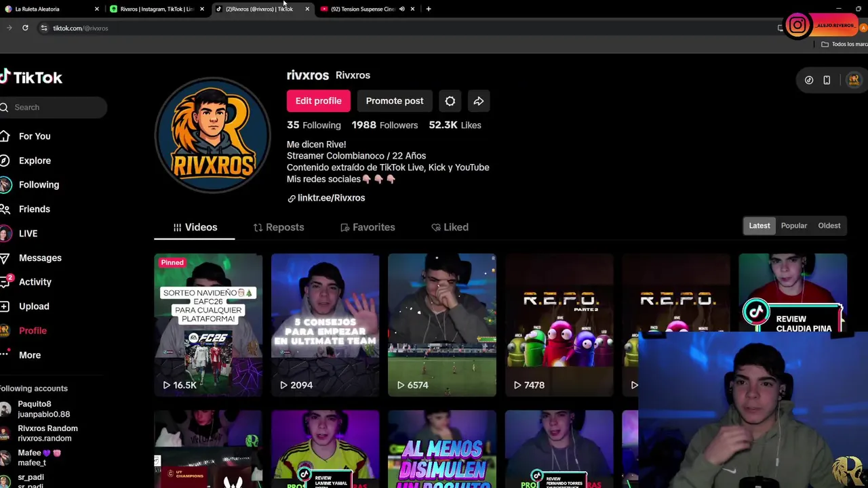The image size is (868, 488).
Task: Click the Search field in the sidebar
Action: pyautogui.click(x=54, y=107)
